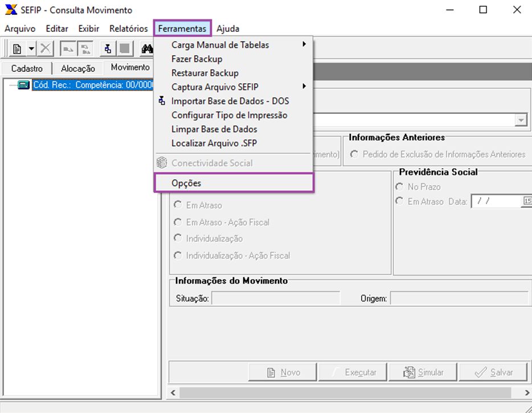Click the binoculars search toolbar icon

coord(148,49)
